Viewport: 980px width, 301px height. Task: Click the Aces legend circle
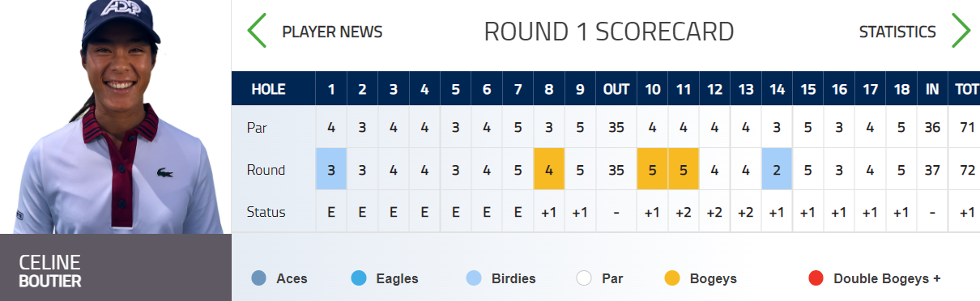point(259,278)
